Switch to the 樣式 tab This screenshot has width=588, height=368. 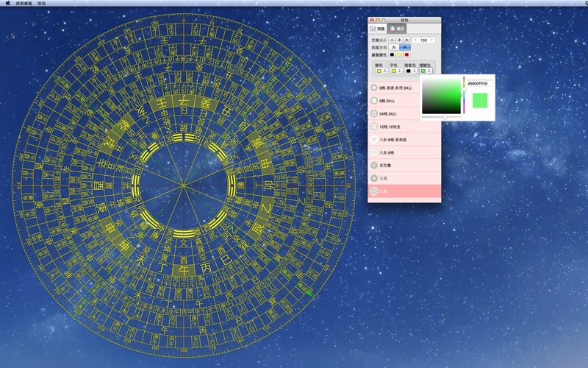tap(398, 28)
